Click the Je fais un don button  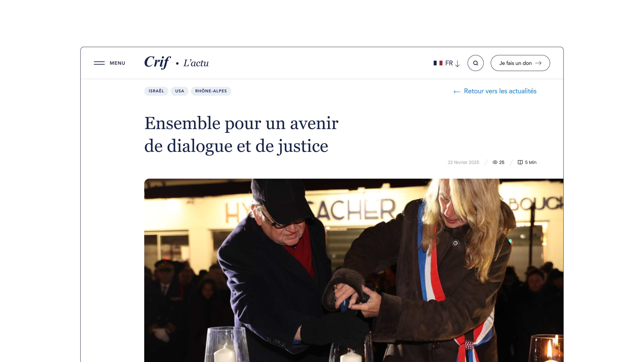[x=520, y=63]
